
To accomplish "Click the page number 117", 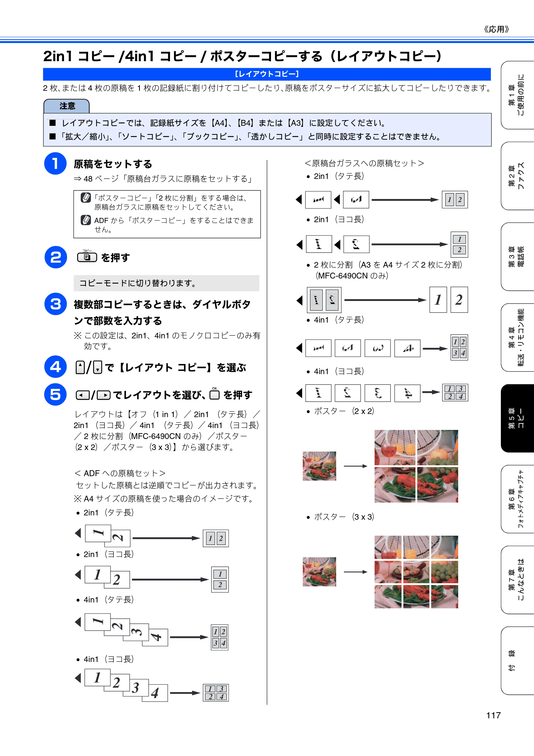I will pyautogui.click(x=493, y=715).
